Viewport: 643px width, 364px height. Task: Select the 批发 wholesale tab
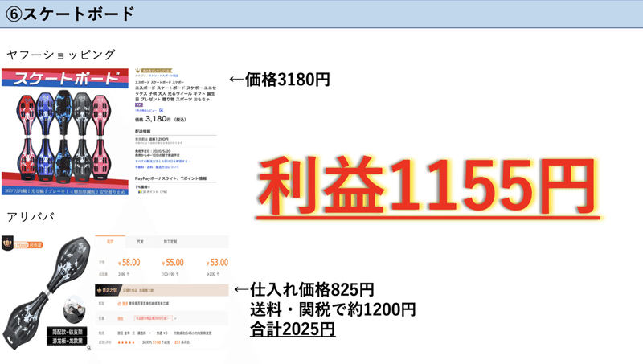(110, 242)
